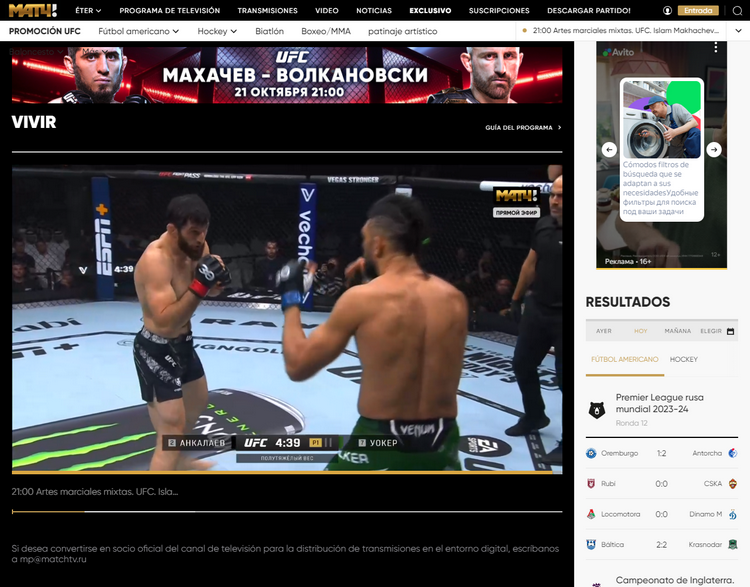Select the Hoy results tab
The width and height of the screenshot is (750, 587).
(x=640, y=331)
